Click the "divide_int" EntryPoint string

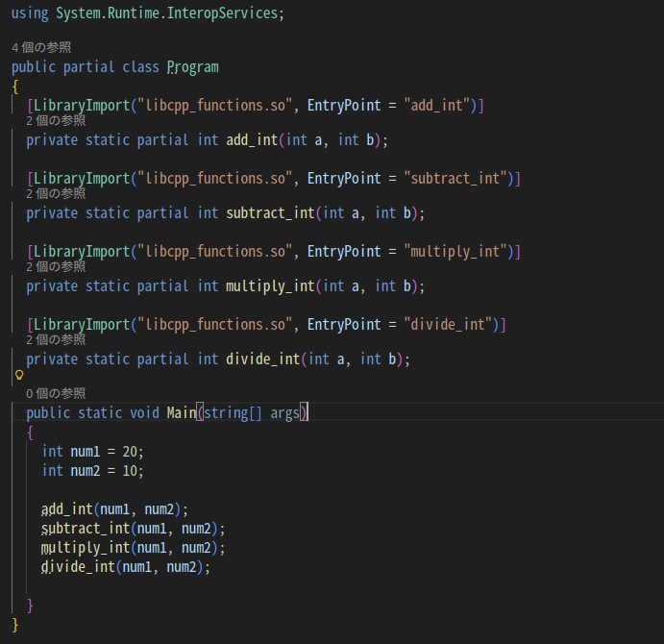pos(448,325)
